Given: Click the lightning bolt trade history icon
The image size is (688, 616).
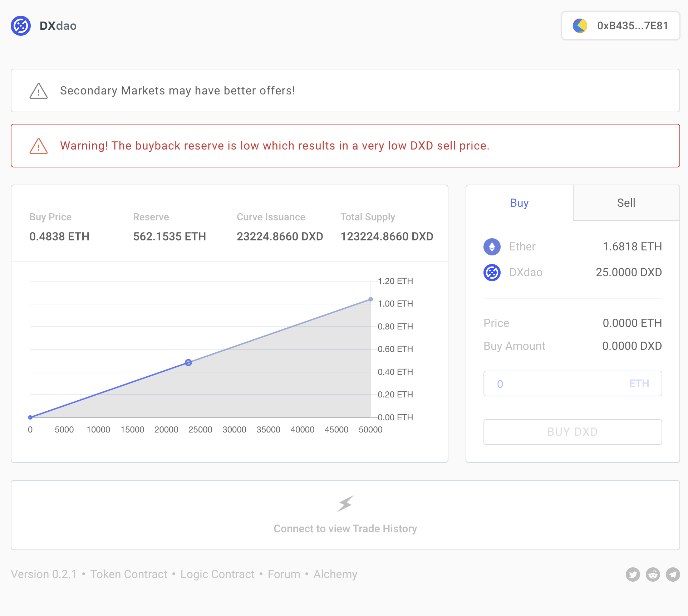Looking at the screenshot, I should (x=345, y=504).
